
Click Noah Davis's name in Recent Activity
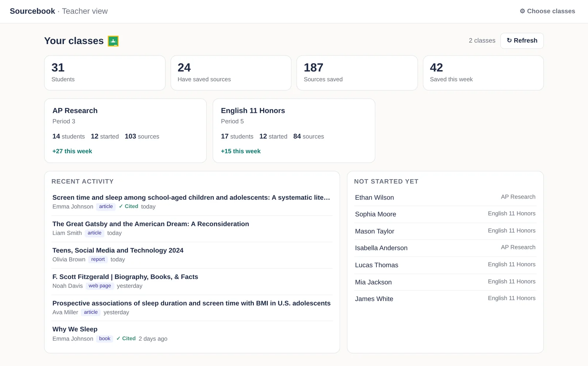pyautogui.click(x=68, y=286)
